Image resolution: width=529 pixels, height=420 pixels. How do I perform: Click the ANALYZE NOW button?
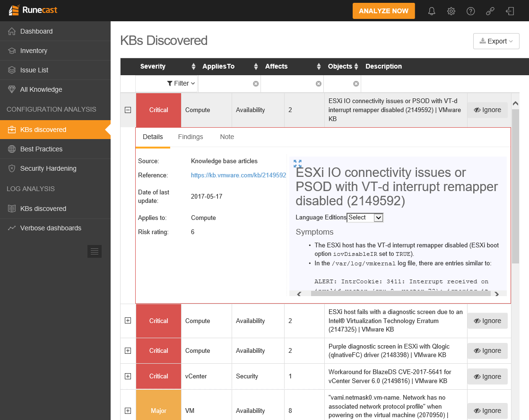[x=383, y=11]
